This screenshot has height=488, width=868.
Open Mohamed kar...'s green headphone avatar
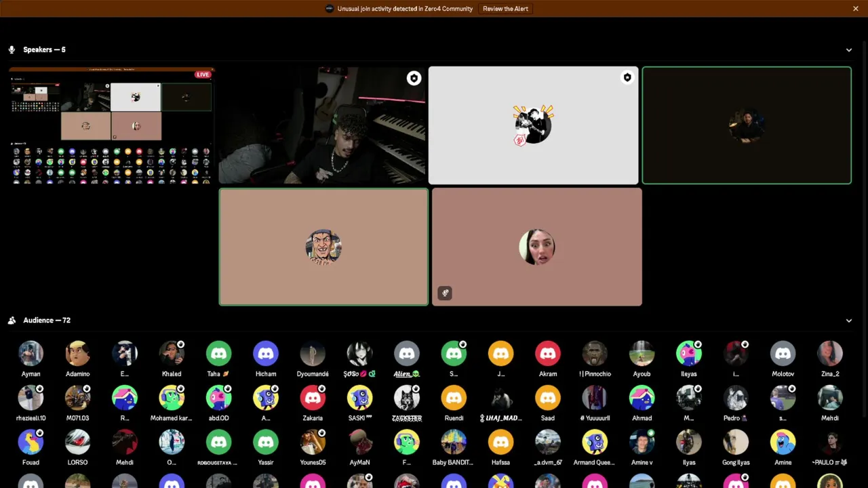click(172, 398)
